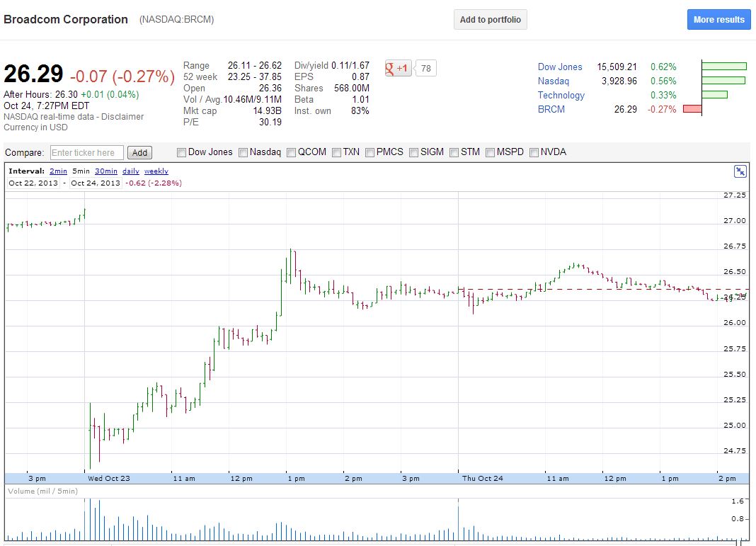The width and height of the screenshot is (756, 546).
Task: Switch chart interval to 30min
Action: click(x=106, y=171)
